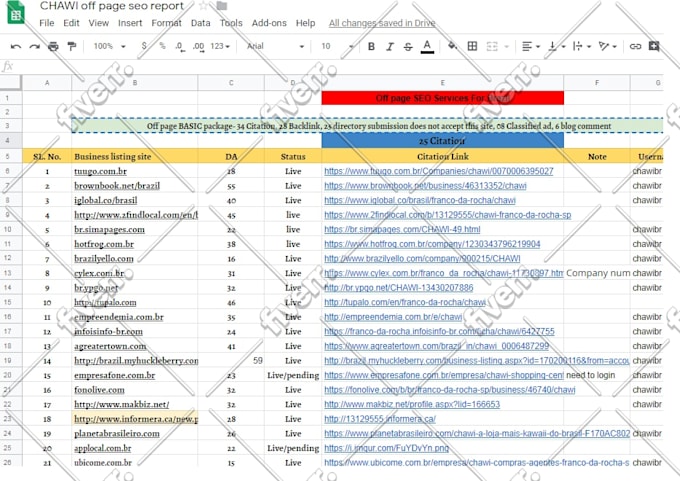Click the formula bar input
The width and height of the screenshot is (680, 481).
(x=338, y=67)
